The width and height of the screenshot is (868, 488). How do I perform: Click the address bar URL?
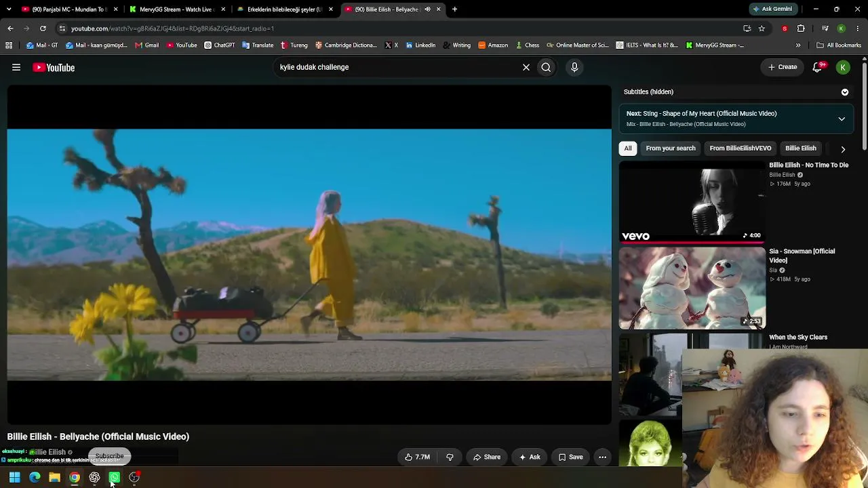pyautogui.click(x=172, y=28)
